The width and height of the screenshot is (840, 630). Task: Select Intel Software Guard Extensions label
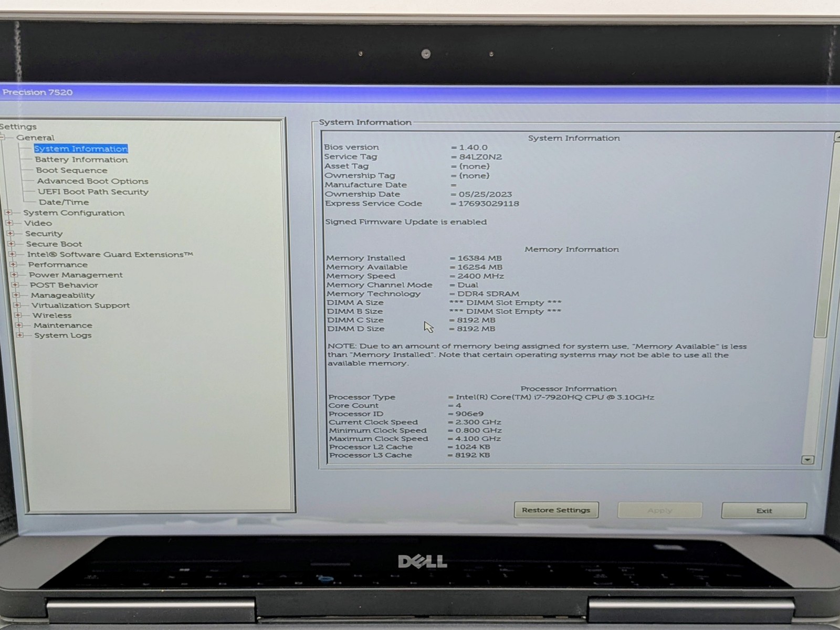coord(110,255)
